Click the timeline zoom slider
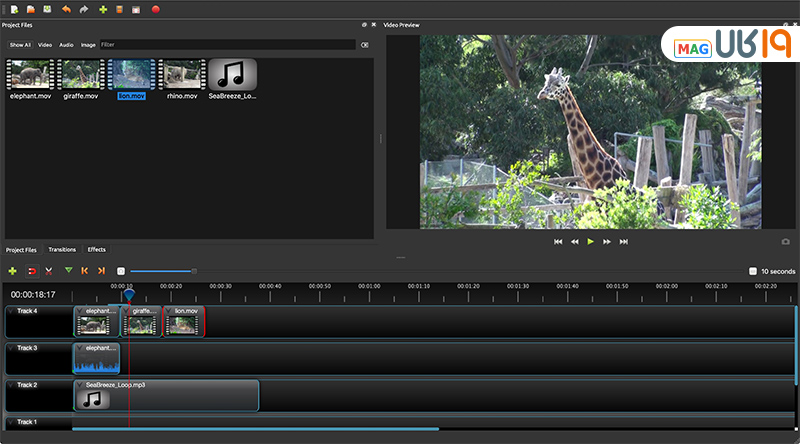This screenshot has width=800, height=444. pyautogui.click(x=162, y=271)
